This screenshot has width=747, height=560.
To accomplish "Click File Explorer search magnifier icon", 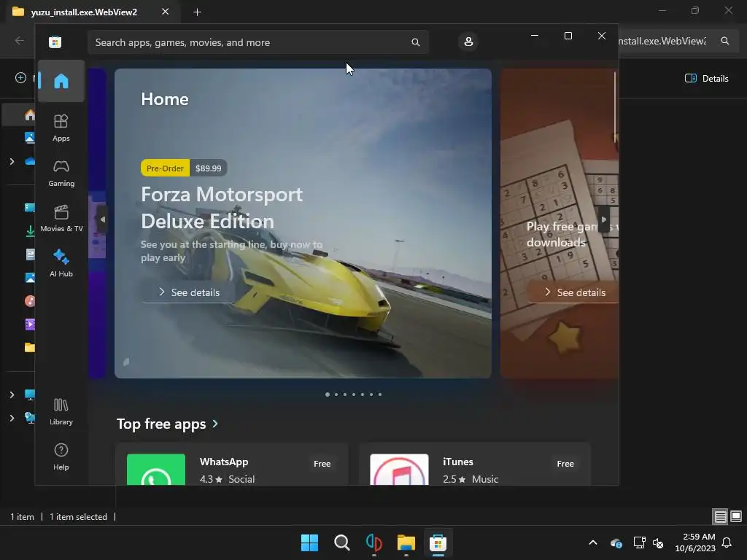I will pos(724,41).
